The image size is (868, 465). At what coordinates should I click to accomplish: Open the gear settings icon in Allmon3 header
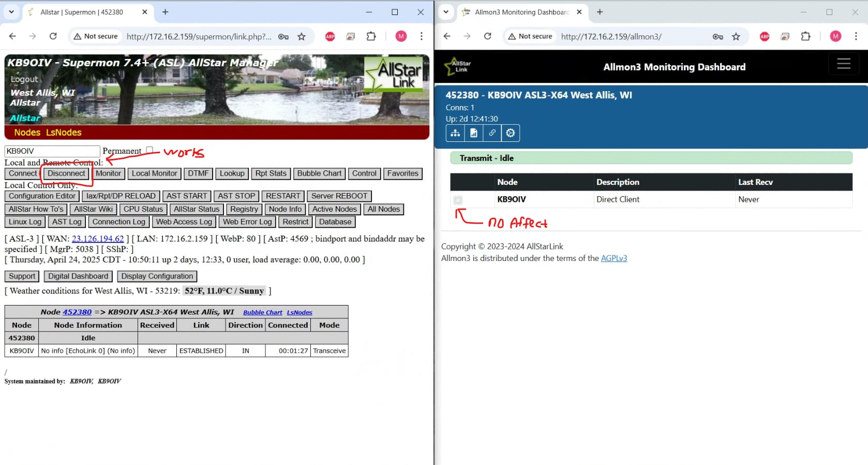click(x=511, y=133)
